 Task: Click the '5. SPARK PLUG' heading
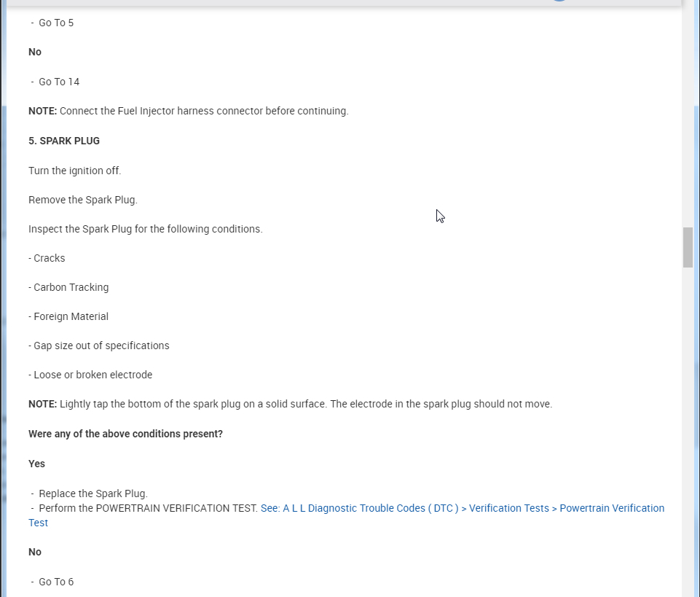coord(64,141)
